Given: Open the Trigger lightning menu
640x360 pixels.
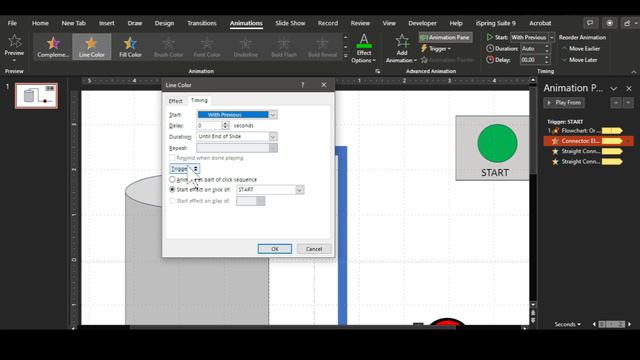Looking at the screenshot, I should pos(436,49).
